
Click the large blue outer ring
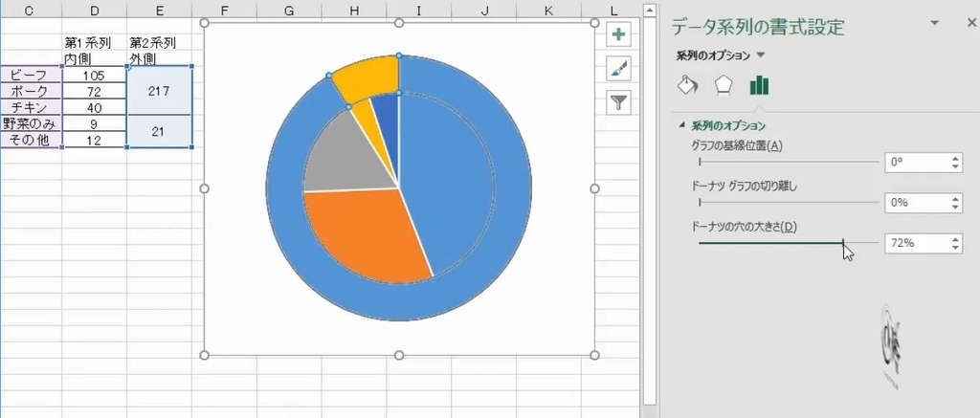pos(513,187)
